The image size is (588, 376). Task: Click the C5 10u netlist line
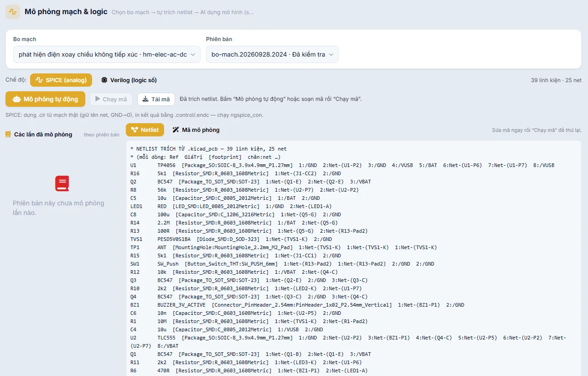[x=225, y=198]
